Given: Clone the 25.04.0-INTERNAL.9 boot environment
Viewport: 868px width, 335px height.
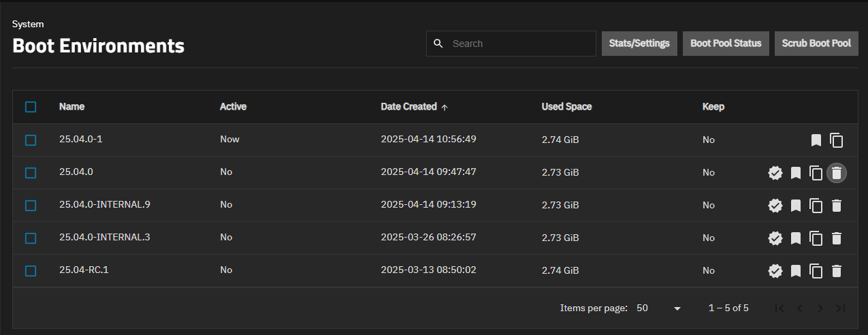Looking at the screenshot, I should (x=816, y=206).
